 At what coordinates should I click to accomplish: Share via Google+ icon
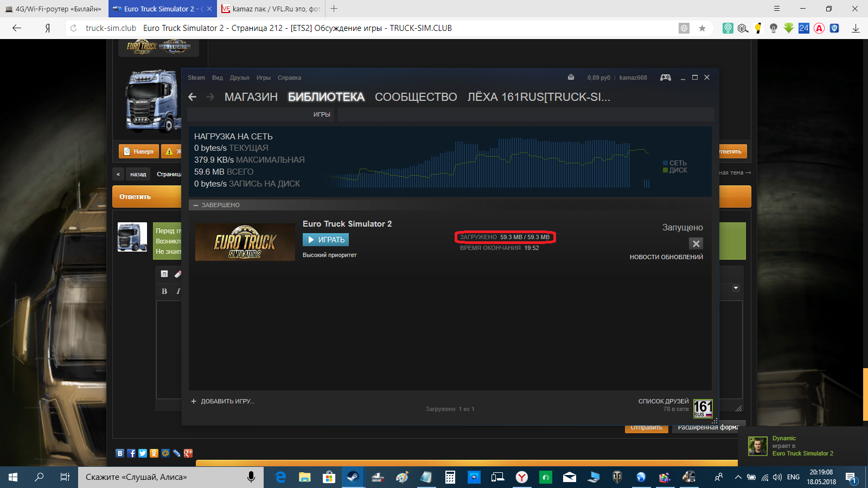[x=188, y=453]
